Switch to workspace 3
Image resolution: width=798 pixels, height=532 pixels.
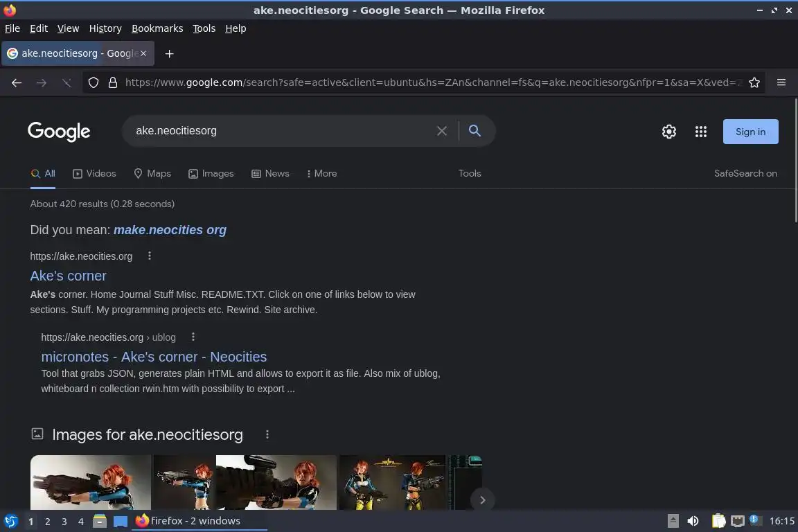[64, 522]
